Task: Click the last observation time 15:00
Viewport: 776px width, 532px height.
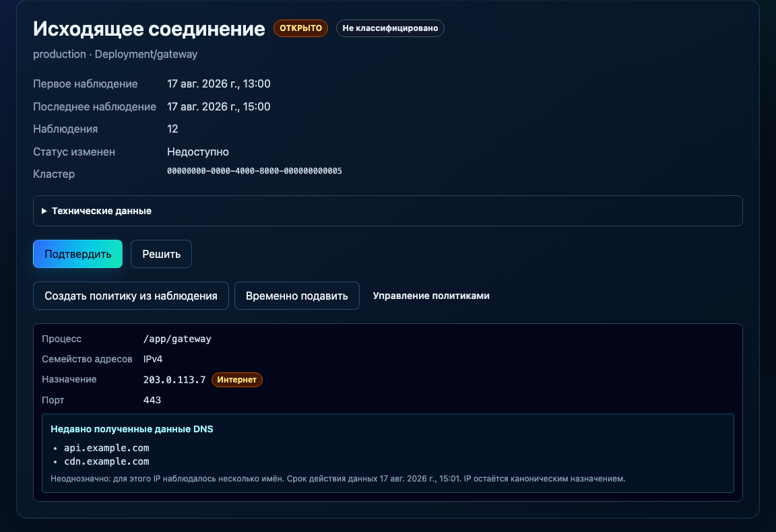Action: (257, 106)
